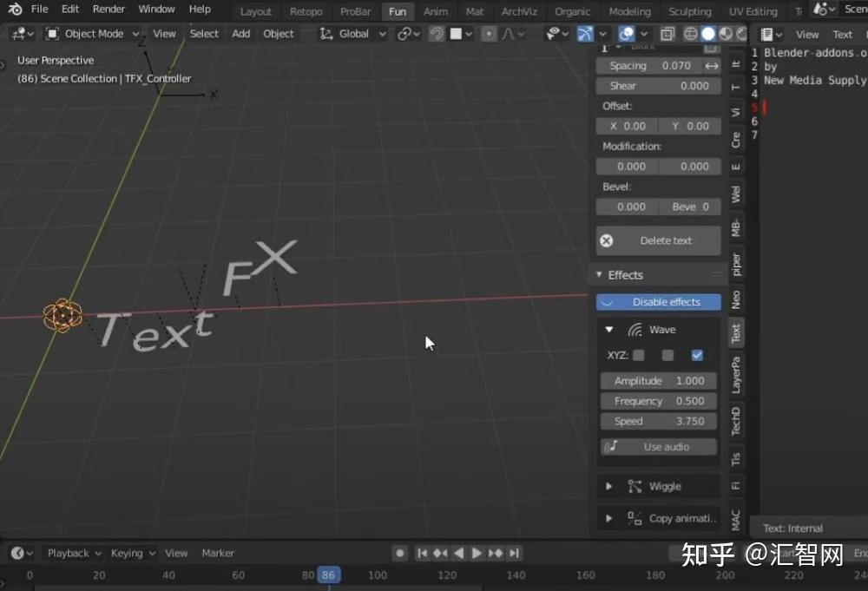Open the Object Mode dropdown
Screen dimensions: 868x591
92,33
